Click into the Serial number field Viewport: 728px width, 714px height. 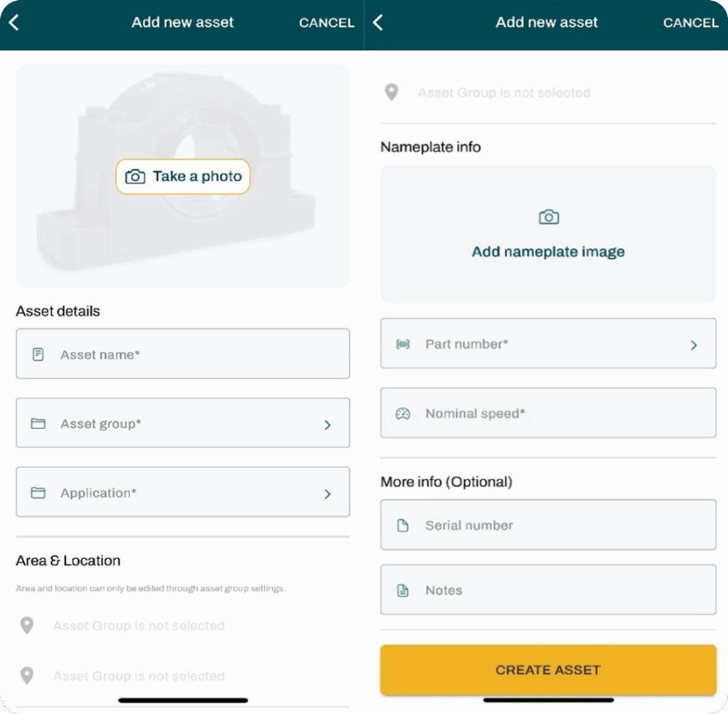click(562, 526)
